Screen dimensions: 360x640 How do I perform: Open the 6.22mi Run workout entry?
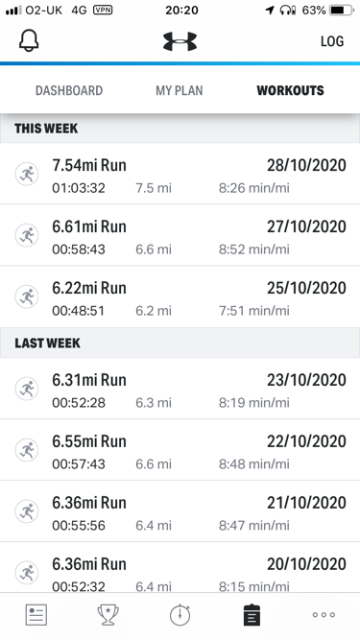[180, 297]
